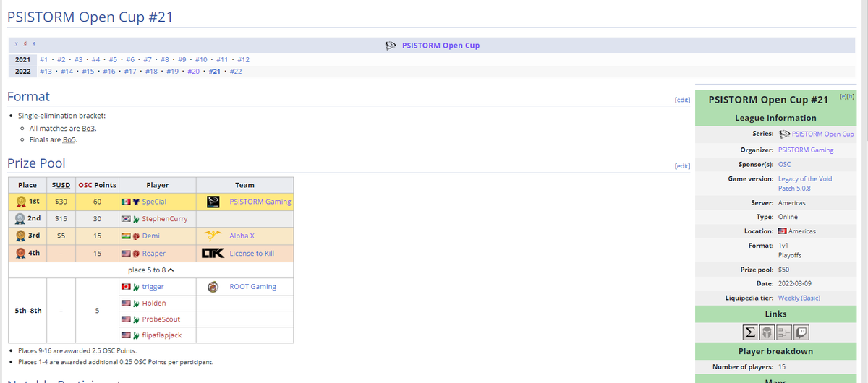Click the PSISTORM Gaming team logo
The height and width of the screenshot is (383, 868).
tap(213, 202)
